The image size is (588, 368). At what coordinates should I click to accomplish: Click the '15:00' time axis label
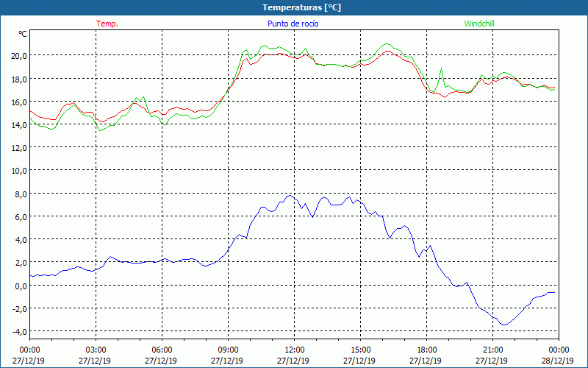pyautogui.click(x=360, y=350)
